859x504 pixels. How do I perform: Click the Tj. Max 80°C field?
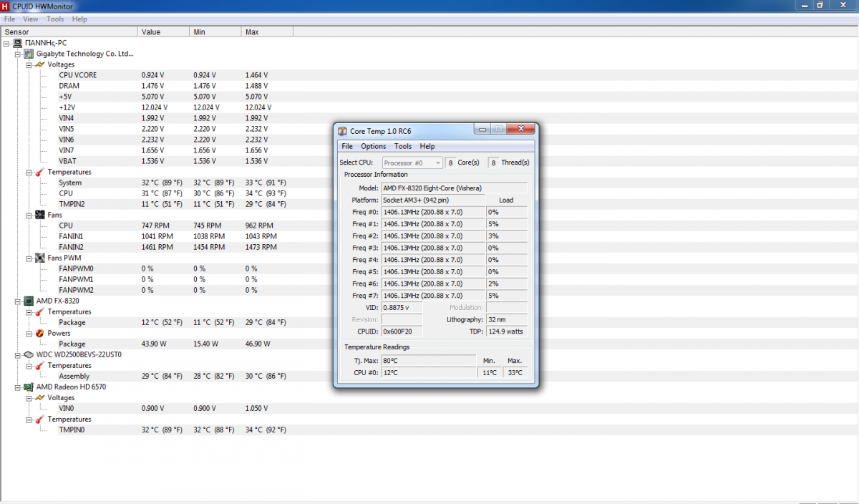[x=428, y=360]
